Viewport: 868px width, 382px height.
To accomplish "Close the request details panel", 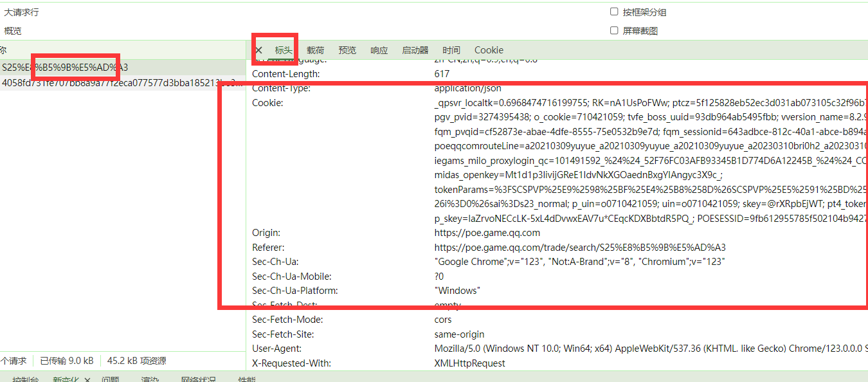I will point(258,50).
